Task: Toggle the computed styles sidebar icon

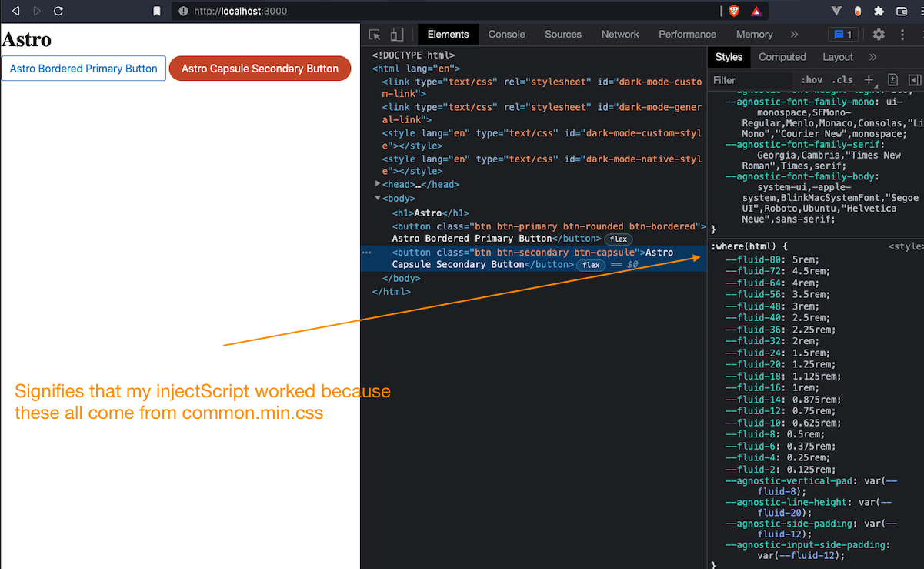Action: coord(915,80)
